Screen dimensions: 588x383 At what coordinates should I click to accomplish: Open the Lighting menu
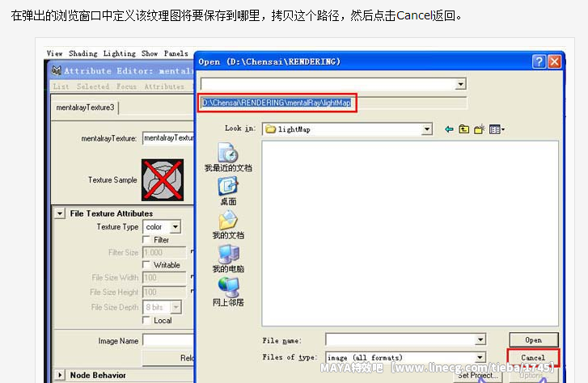coord(119,53)
